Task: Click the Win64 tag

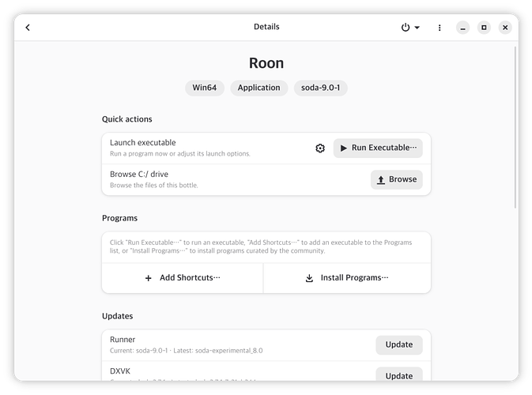Action: click(x=205, y=88)
